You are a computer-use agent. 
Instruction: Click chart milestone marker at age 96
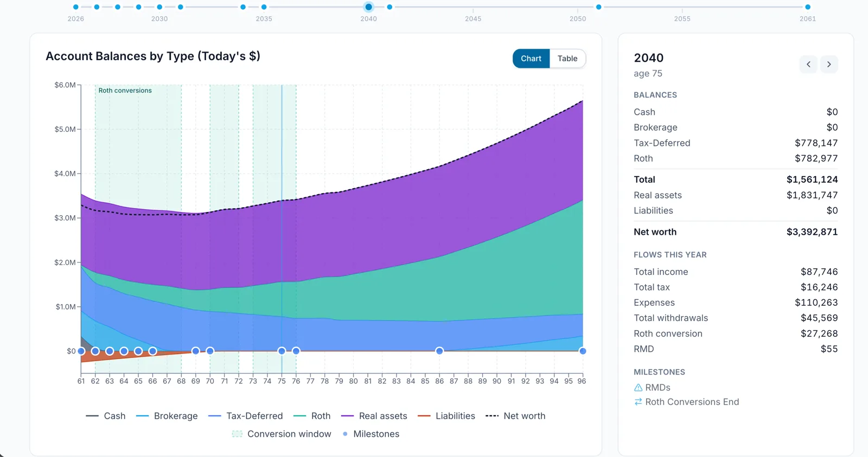pos(583,351)
